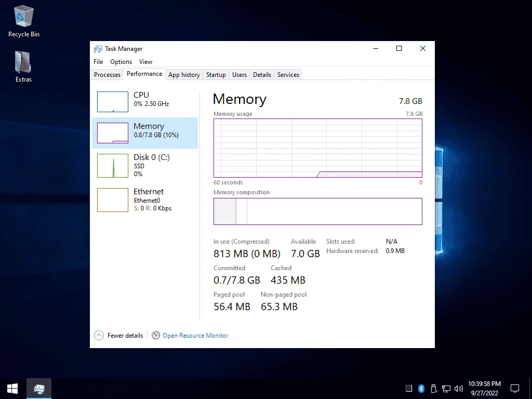Image resolution: width=532 pixels, height=399 pixels.
Task: Click the Ethernet0 adapter label
Action: pyautogui.click(x=147, y=201)
